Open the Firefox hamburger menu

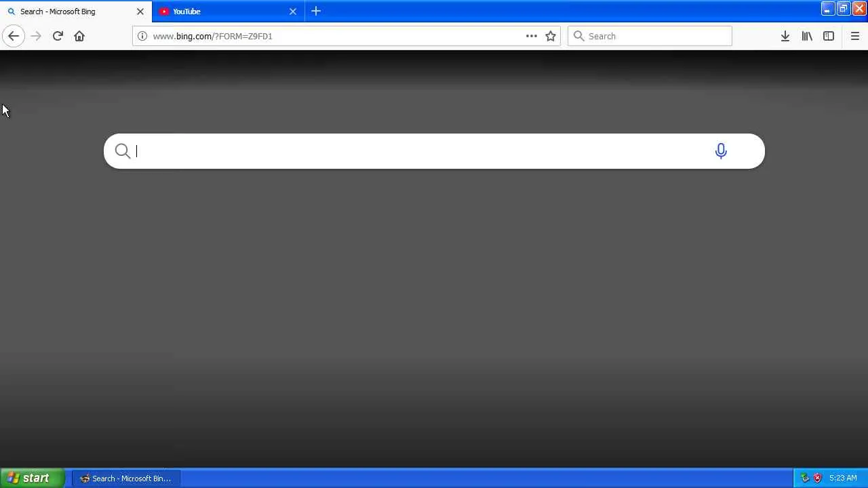855,36
